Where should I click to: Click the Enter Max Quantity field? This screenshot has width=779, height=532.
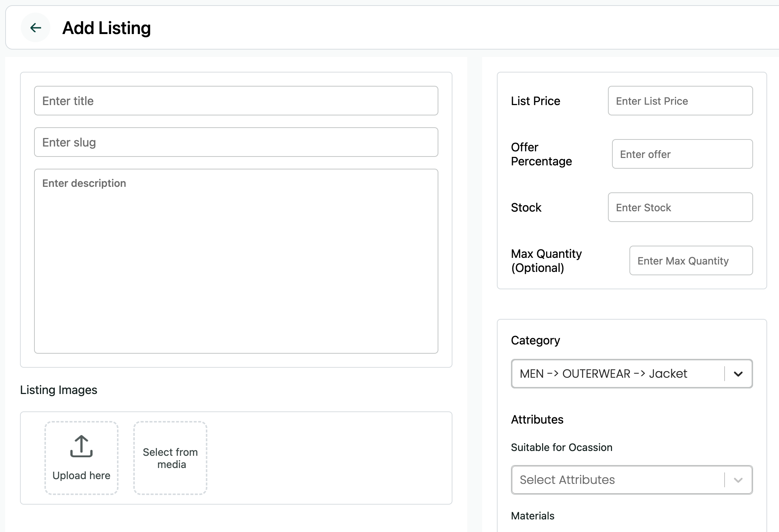tap(691, 260)
